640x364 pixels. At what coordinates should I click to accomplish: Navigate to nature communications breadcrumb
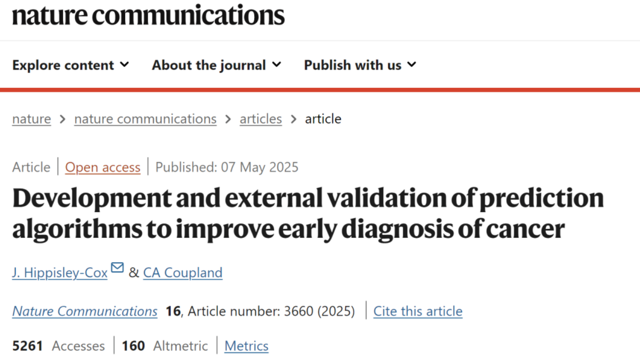(145, 119)
